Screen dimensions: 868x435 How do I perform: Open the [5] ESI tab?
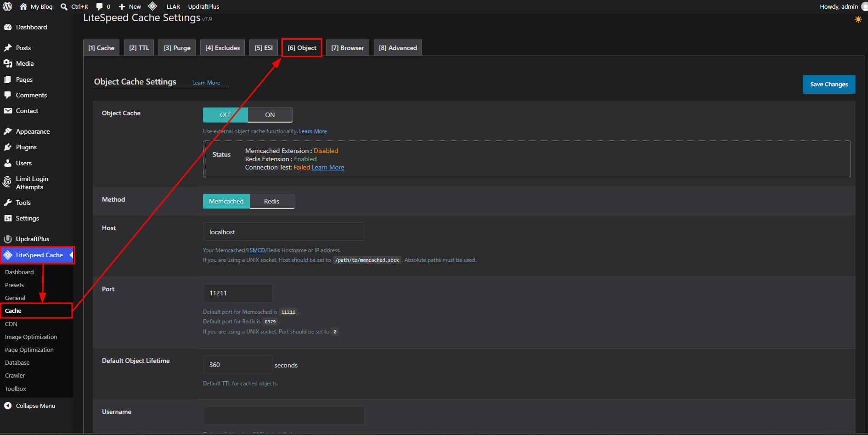(264, 48)
